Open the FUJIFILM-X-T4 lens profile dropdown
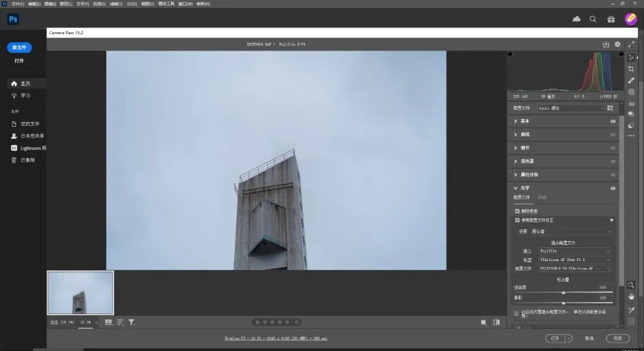 (x=575, y=269)
